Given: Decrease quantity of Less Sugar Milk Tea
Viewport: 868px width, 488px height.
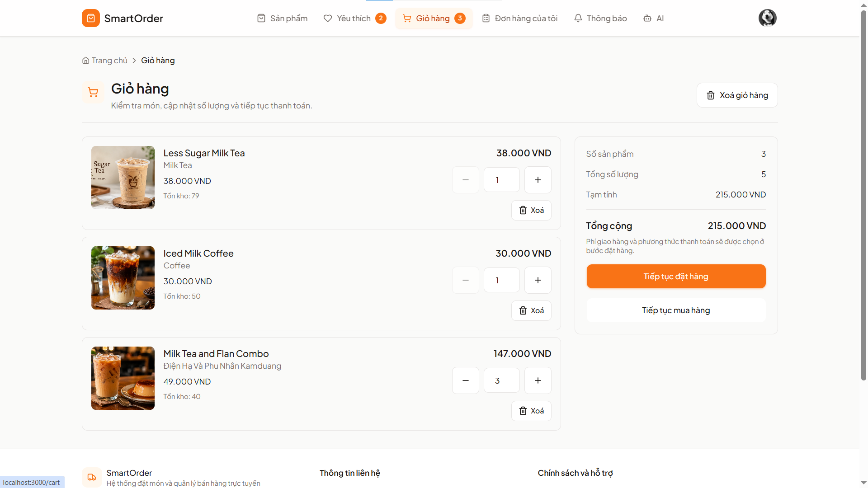Looking at the screenshot, I should coord(465,180).
